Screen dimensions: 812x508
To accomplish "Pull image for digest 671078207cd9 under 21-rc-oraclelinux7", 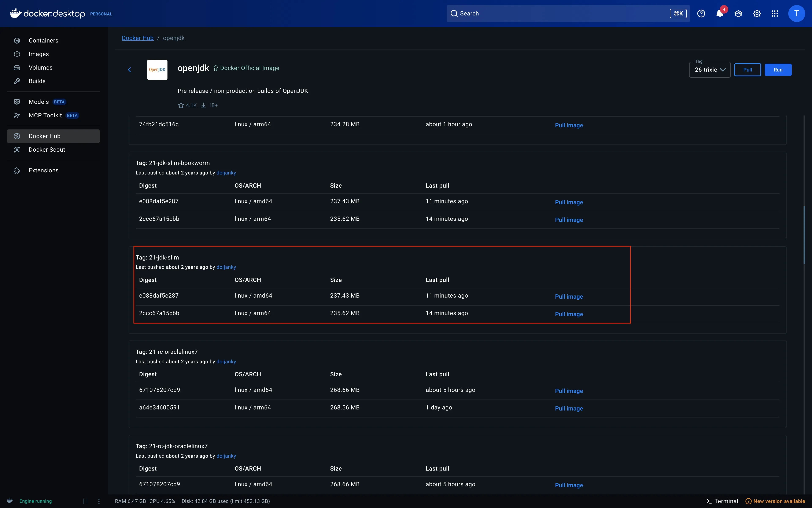I will [569, 391].
